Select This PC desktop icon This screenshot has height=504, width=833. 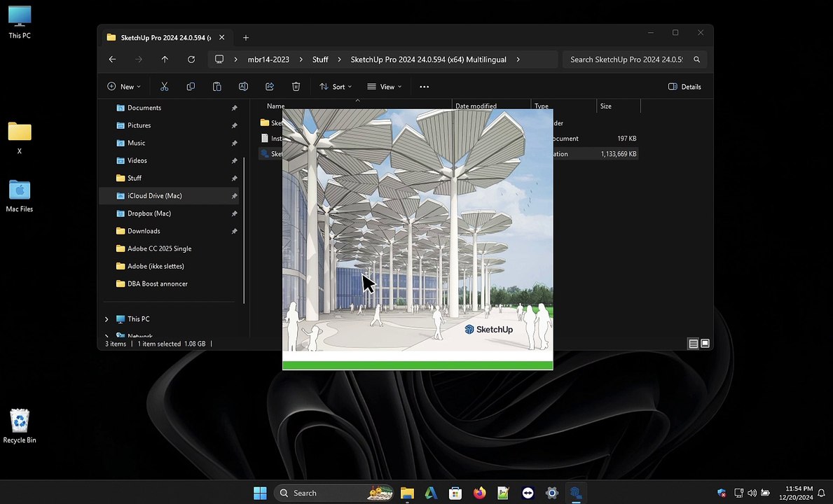(20, 22)
